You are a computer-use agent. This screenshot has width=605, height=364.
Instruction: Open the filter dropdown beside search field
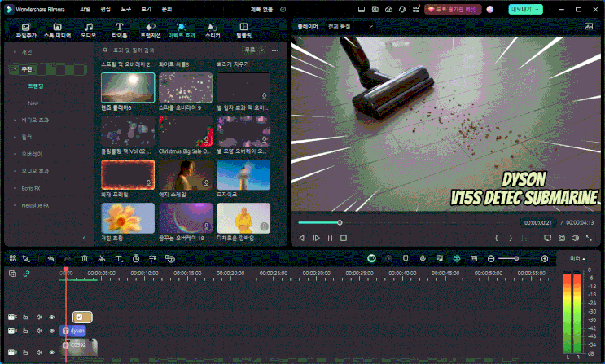254,50
